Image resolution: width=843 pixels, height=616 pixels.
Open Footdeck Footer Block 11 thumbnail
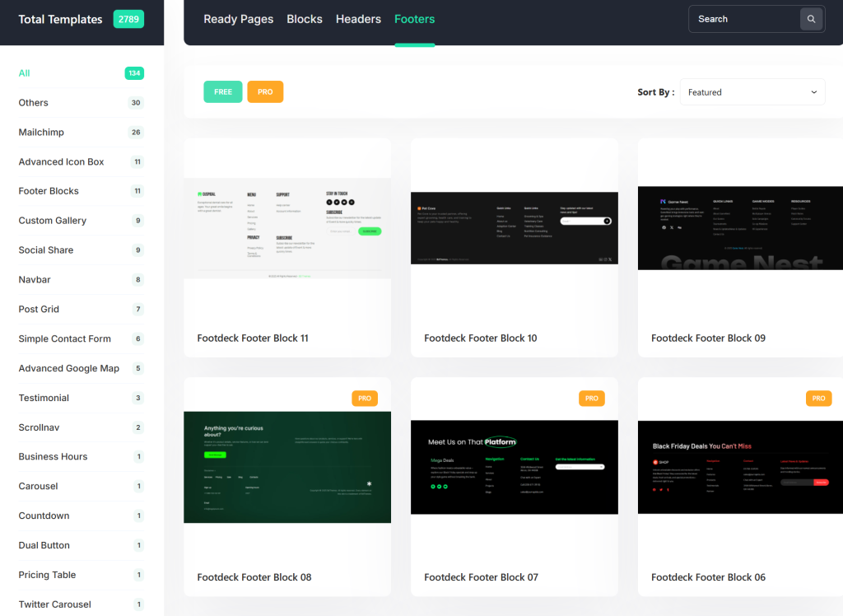click(x=287, y=228)
